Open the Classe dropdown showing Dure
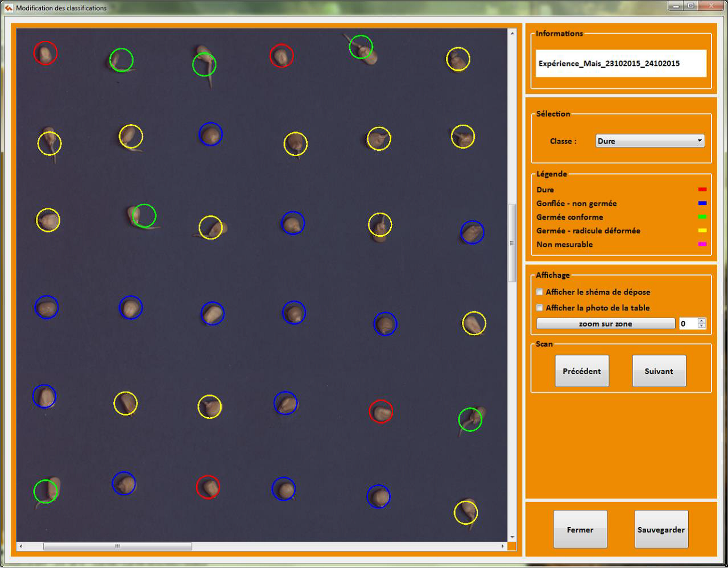Screen dimensions: 728x568 click(650, 141)
